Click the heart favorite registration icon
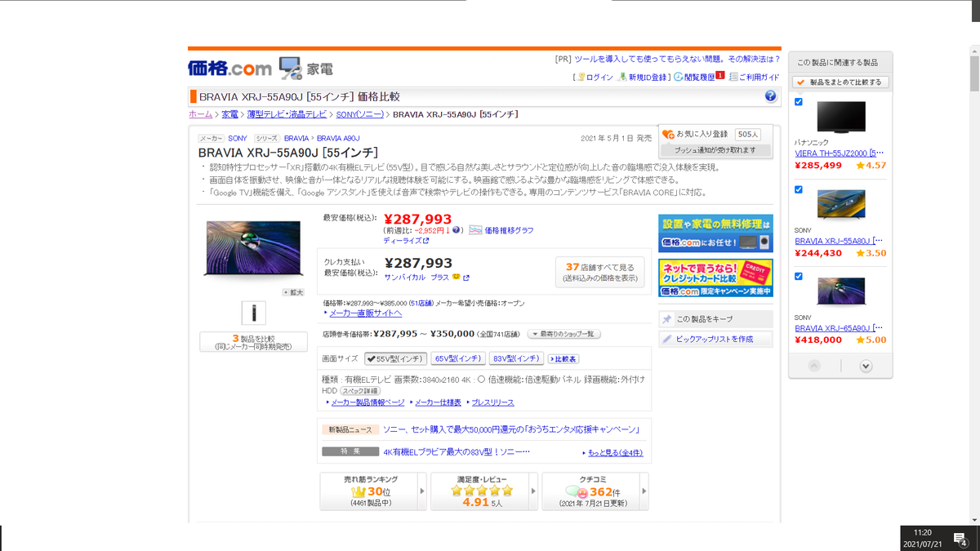The height and width of the screenshot is (551, 980). 668,134
